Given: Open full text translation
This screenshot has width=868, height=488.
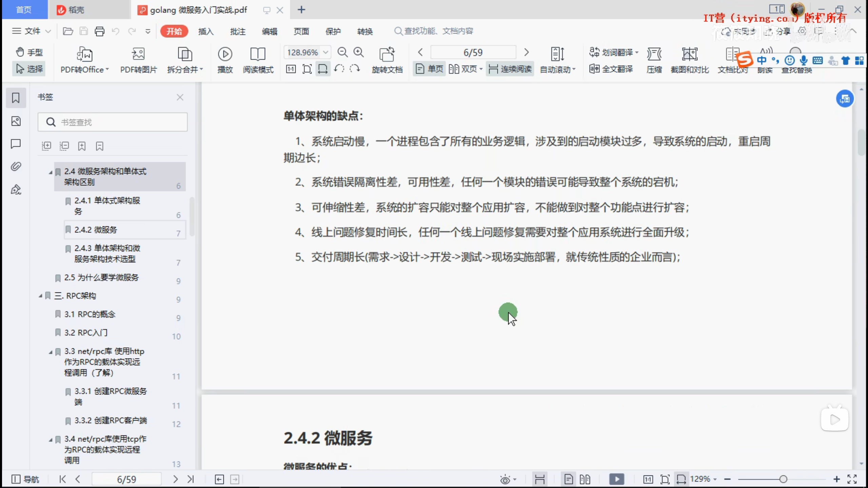Looking at the screenshot, I should tap(611, 69).
